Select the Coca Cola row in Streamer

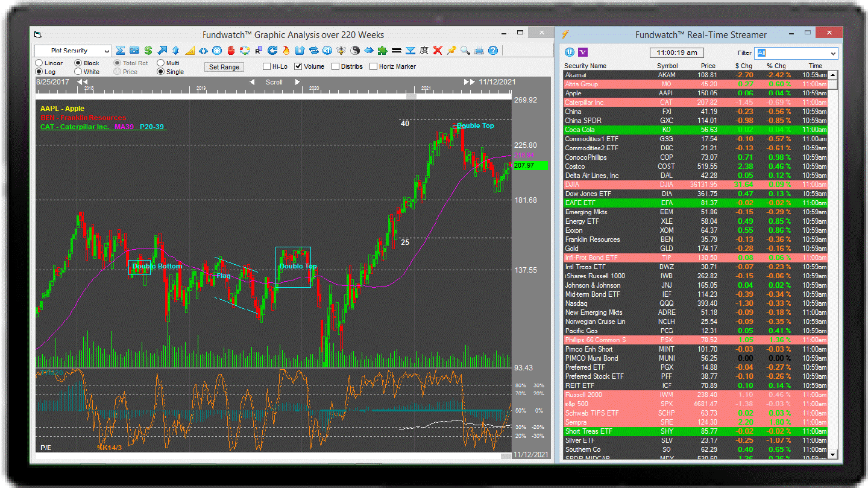tap(696, 130)
